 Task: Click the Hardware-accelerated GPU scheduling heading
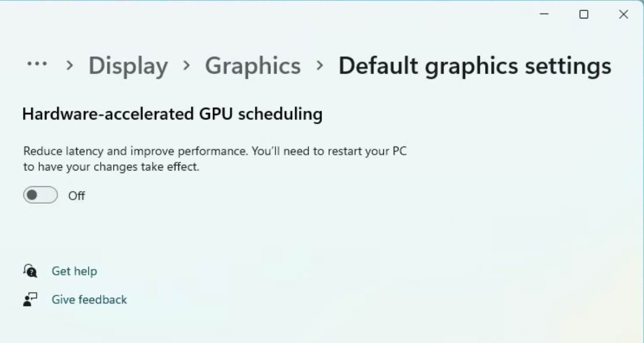click(x=172, y=114)
